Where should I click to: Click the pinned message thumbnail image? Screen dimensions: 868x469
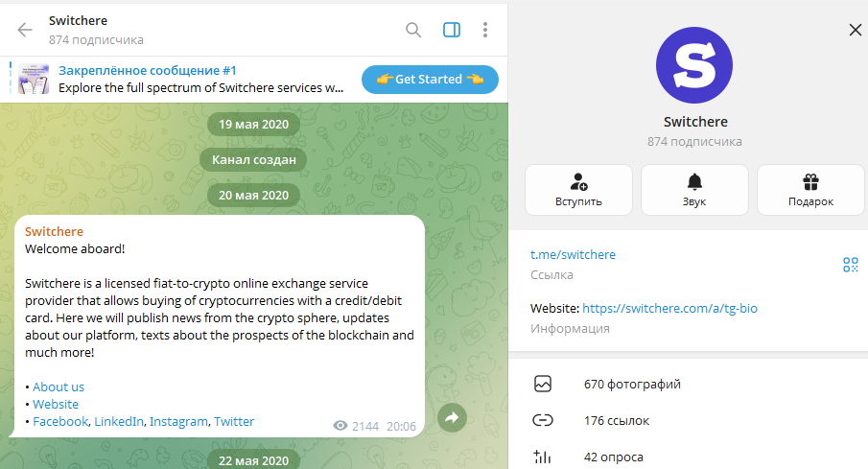coord(34,79)
